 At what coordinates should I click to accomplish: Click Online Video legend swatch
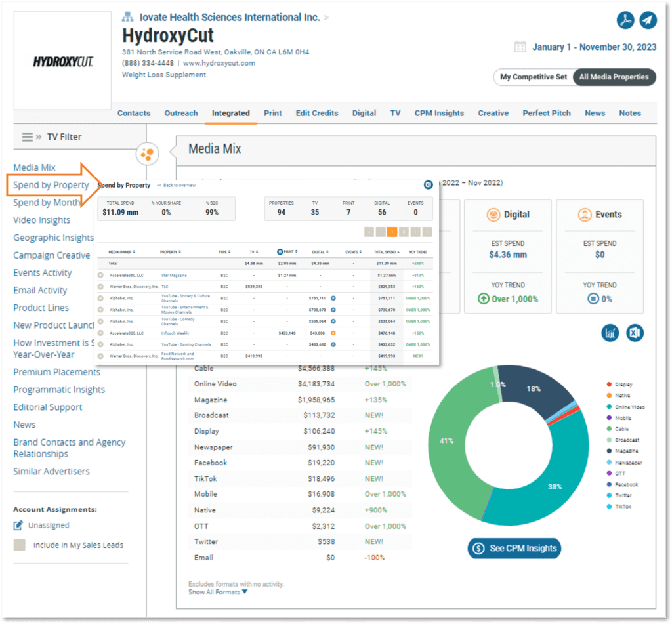pos(609,407)
